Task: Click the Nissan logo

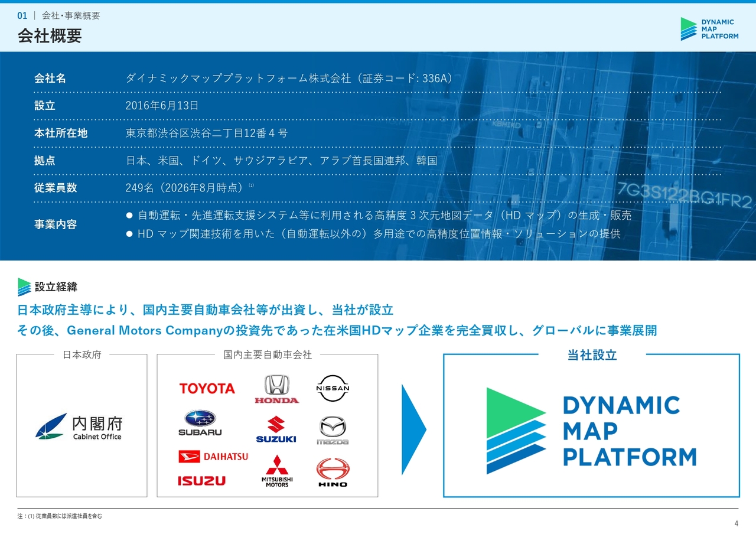Action: [333, 388]
